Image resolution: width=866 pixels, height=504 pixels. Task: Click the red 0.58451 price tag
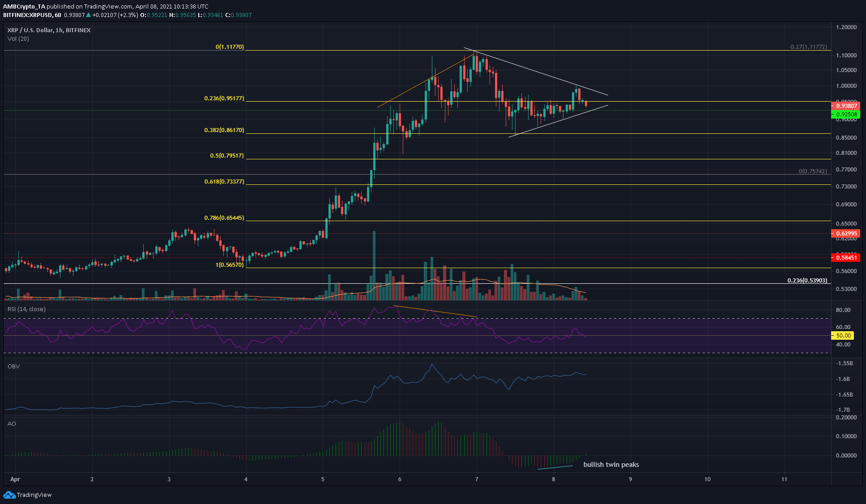845,257
